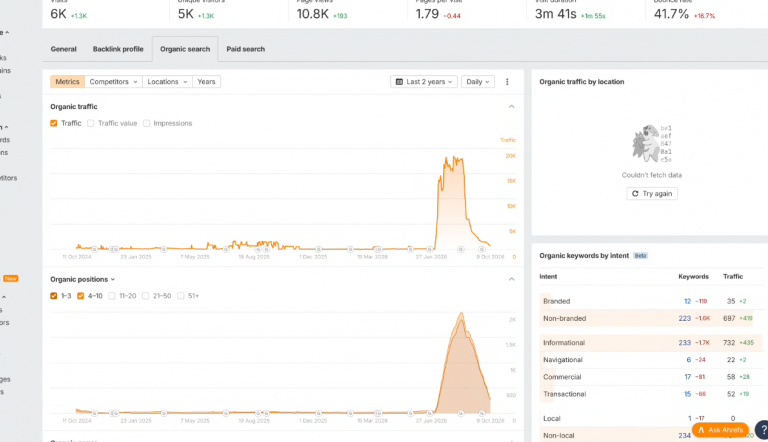Screen dimensions: 768x442
Task: Collapse the Organic traffic section
Action: (511, 106)
